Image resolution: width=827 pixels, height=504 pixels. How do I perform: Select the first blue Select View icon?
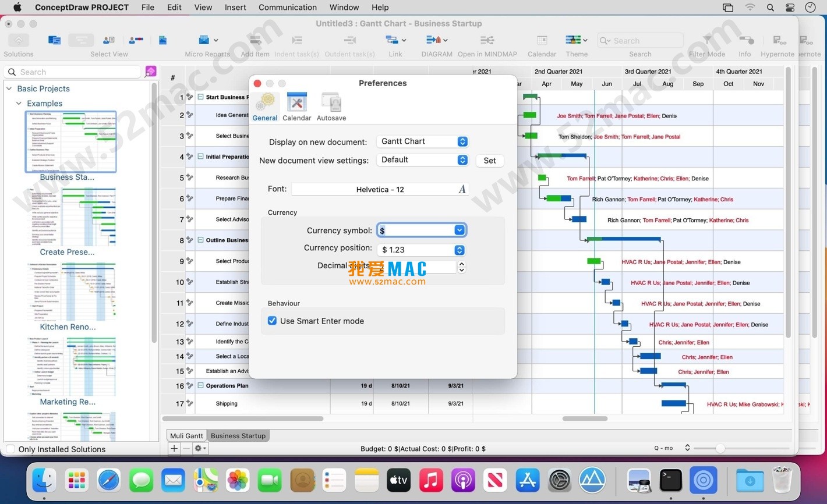click(x=54, y=40)
